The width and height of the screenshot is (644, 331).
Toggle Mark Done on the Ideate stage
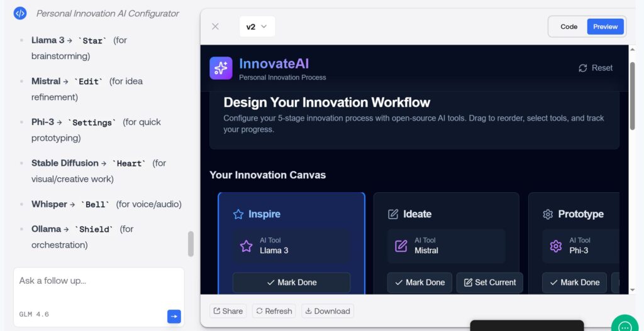coord(419,283)
